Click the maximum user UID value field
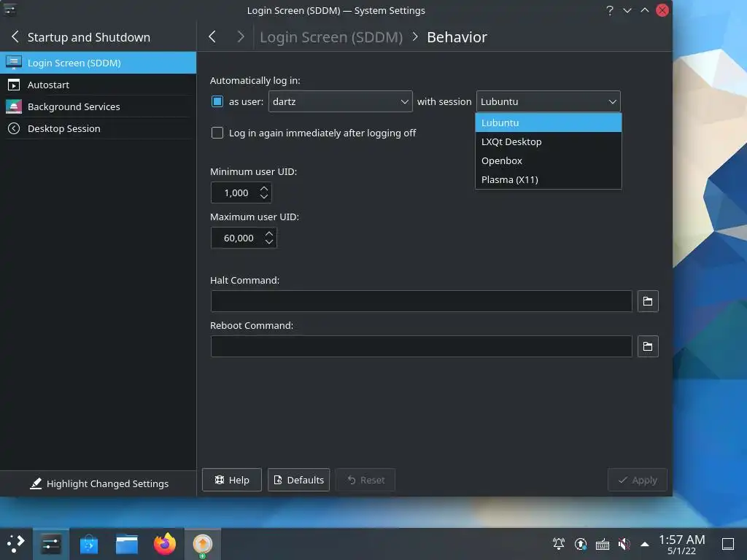 click(x=239, y=238)
